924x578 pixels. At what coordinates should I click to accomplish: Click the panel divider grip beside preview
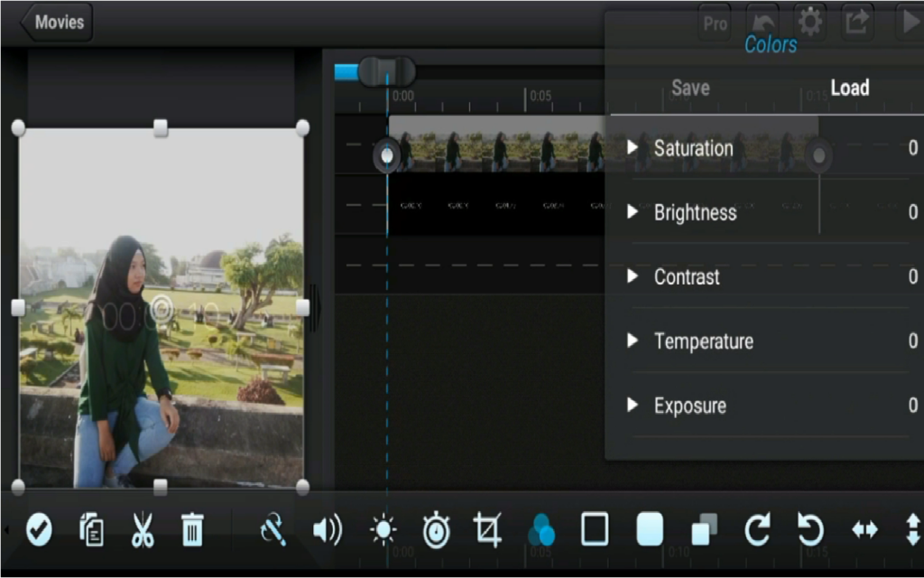[315, 307]
